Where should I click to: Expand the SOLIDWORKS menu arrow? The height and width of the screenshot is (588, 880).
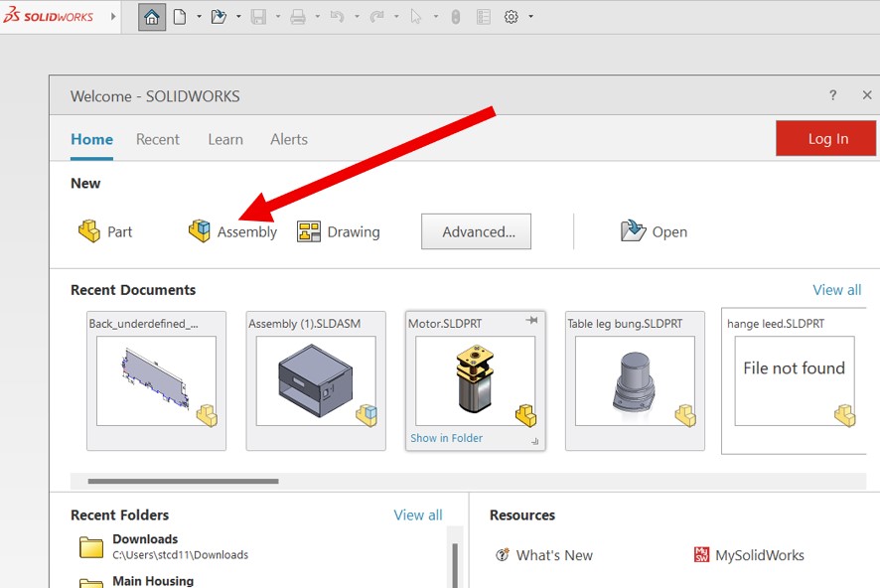(113, 16)
